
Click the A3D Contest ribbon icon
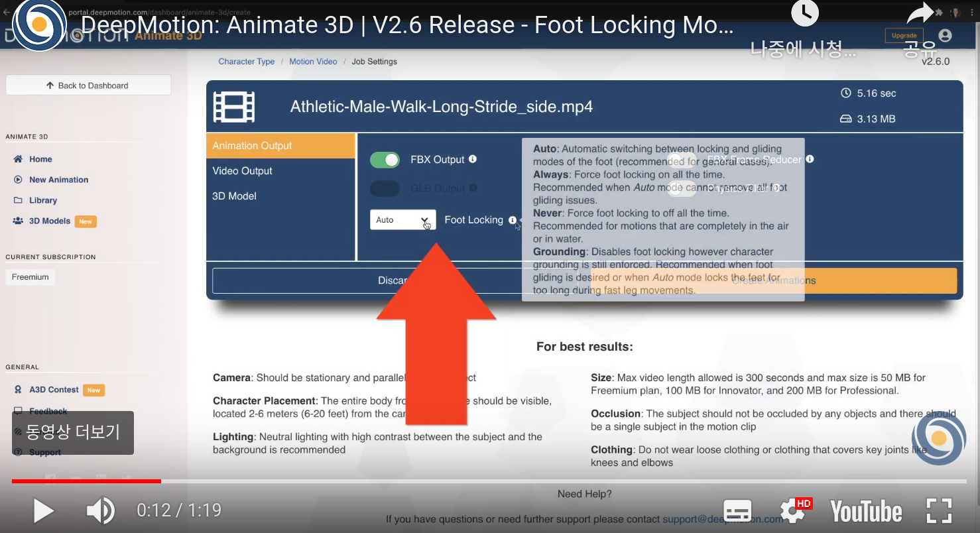(18, 390)
